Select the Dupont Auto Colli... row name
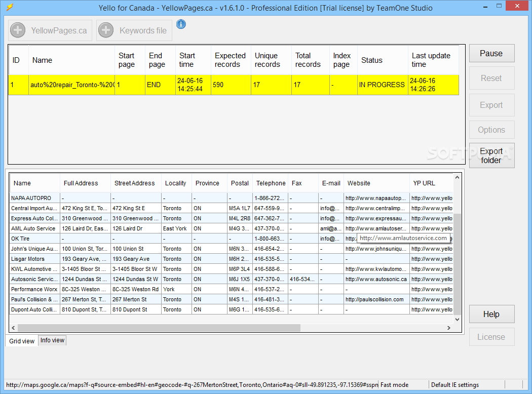The image size is (532, 394). tap(34, 309)
